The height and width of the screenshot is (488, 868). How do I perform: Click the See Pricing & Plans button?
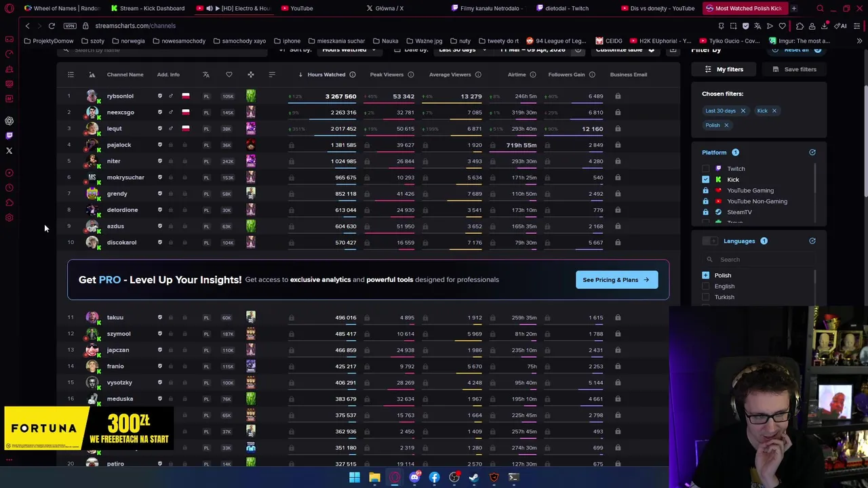click(616, 279)
